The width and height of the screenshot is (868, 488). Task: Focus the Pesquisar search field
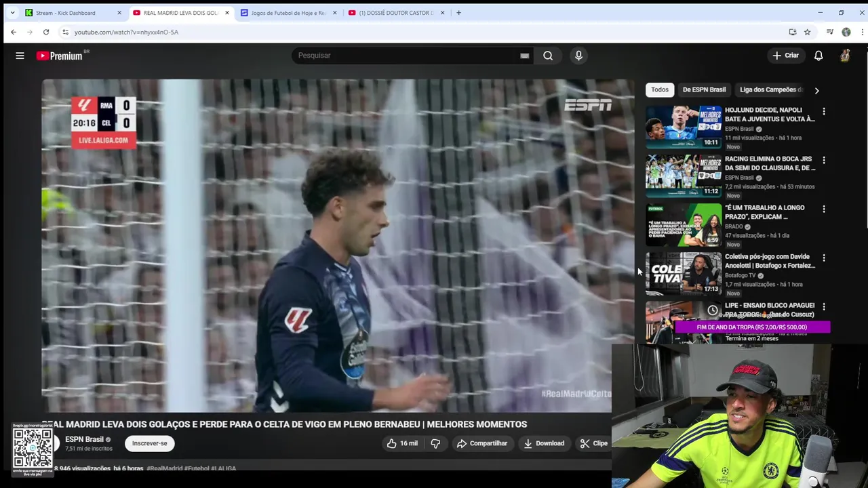tap(406, 56)
